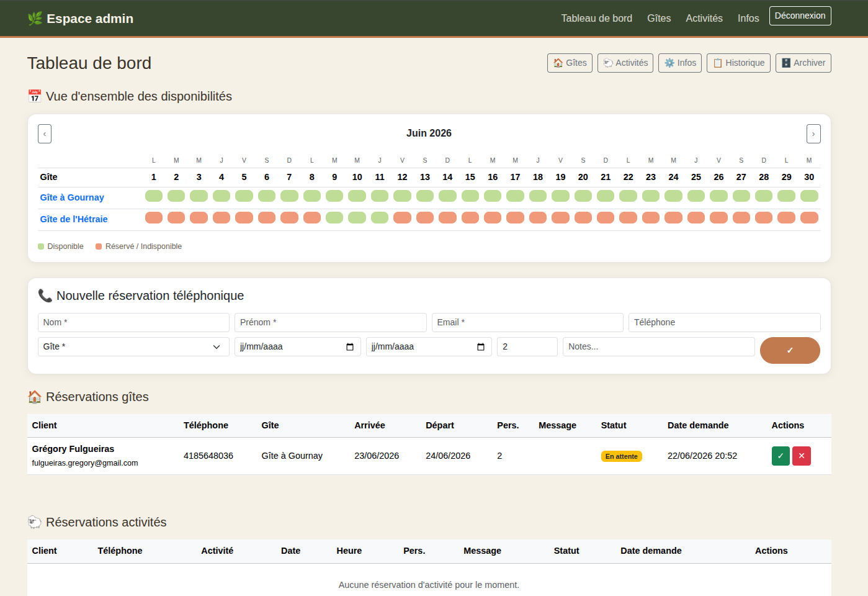Open Activités in the top navigation
Viewport: 868px width, 596px height.
pyautogui.click(x=704, y=18)
